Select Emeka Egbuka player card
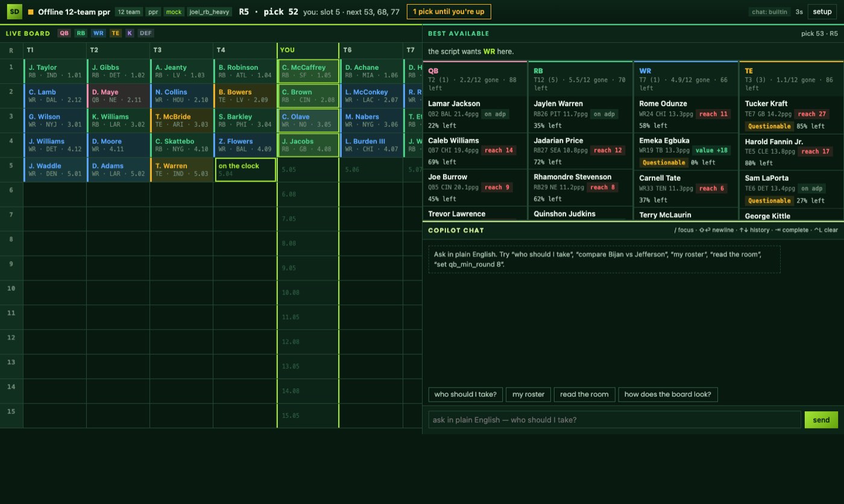 pos(685,152)
